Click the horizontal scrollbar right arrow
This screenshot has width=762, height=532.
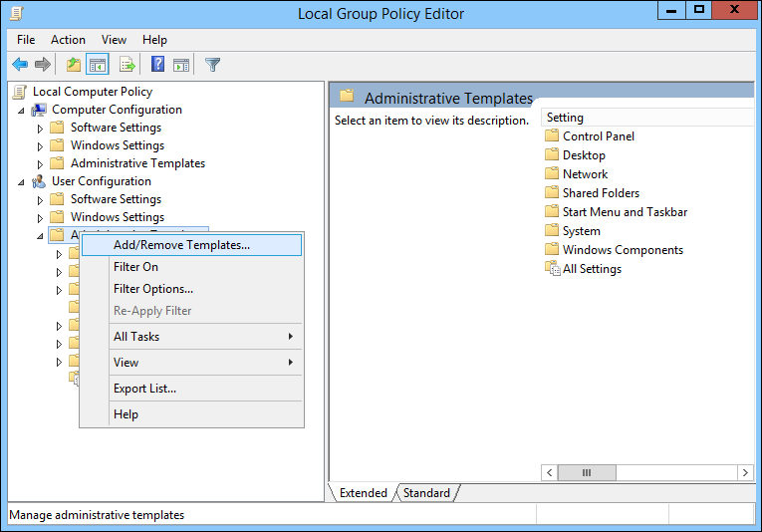(745, 473)
